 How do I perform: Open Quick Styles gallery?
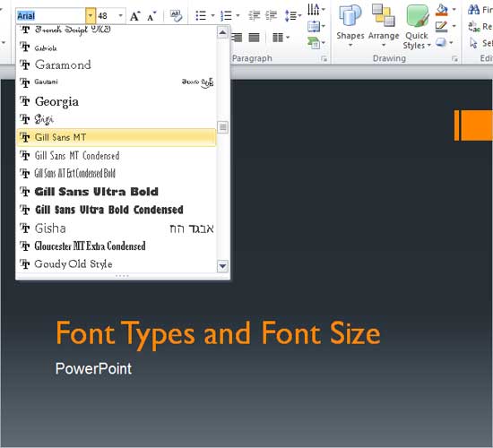pos(417,27)
